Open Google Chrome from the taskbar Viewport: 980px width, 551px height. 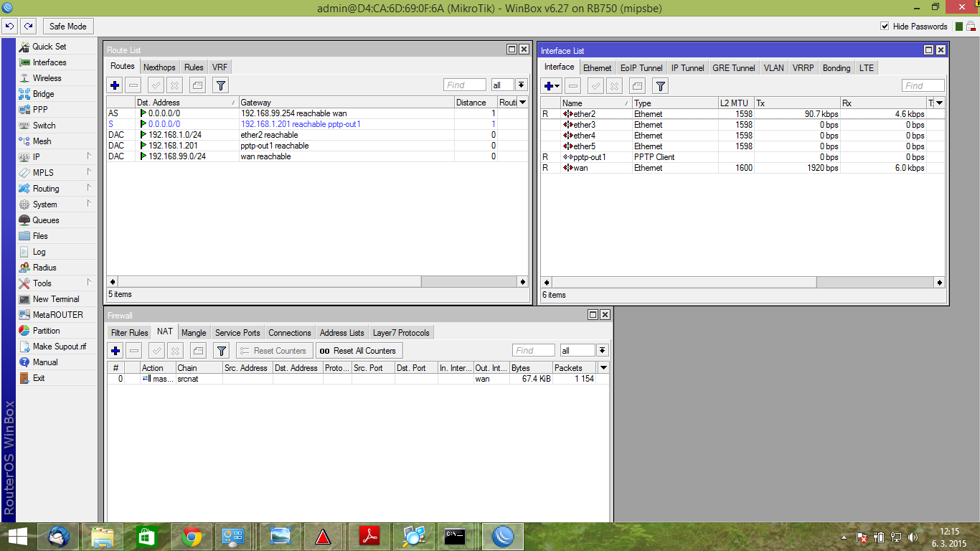click(191, 537)
